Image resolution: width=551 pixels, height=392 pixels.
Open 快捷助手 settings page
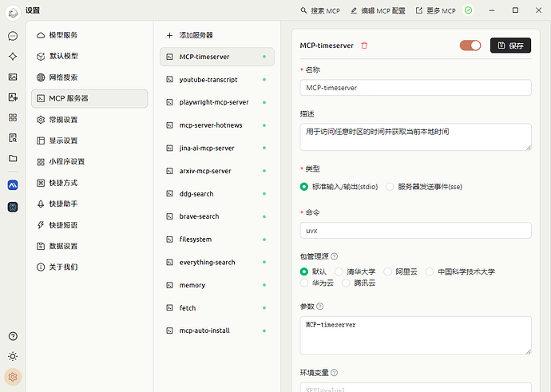click(89, 204)
